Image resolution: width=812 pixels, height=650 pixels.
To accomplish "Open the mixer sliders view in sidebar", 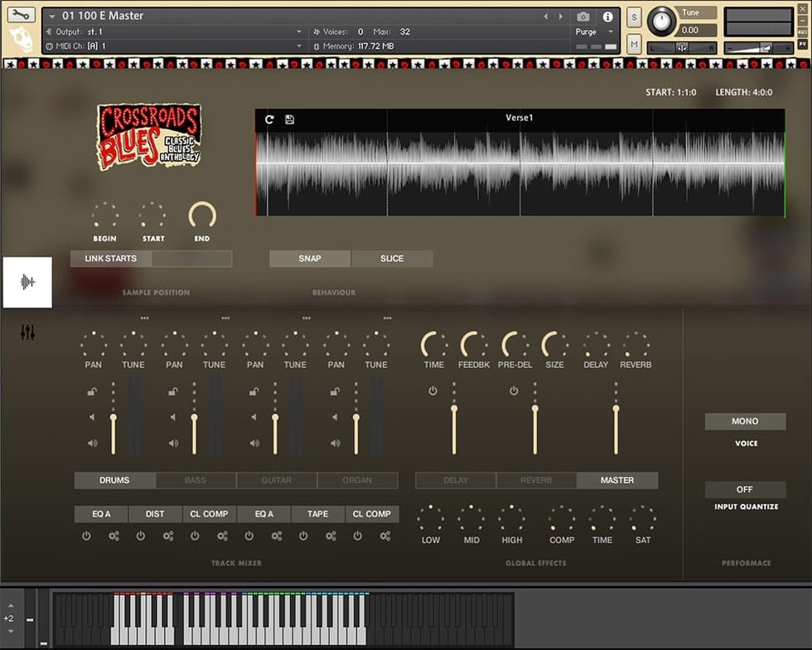I will [27, 332].
